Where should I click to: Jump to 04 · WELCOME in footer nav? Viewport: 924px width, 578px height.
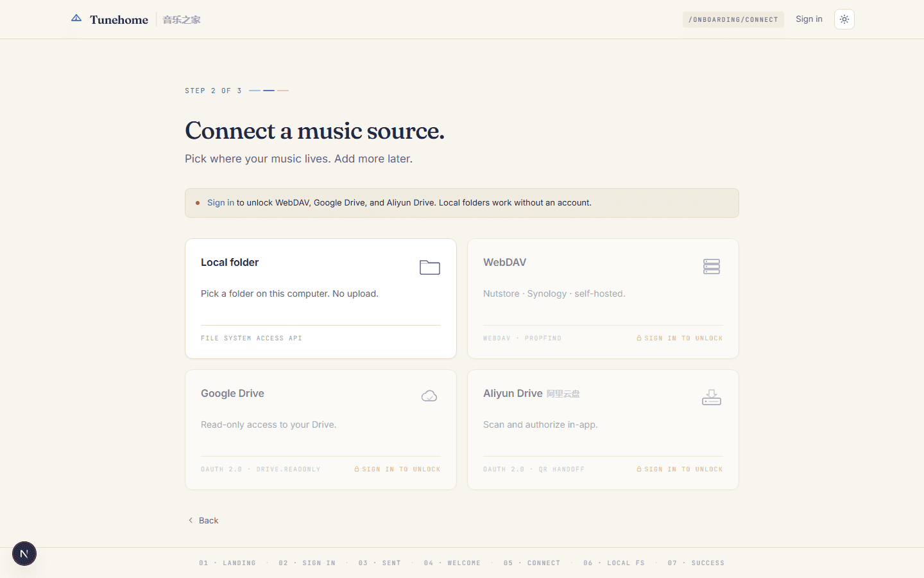[x=452, y=563]
